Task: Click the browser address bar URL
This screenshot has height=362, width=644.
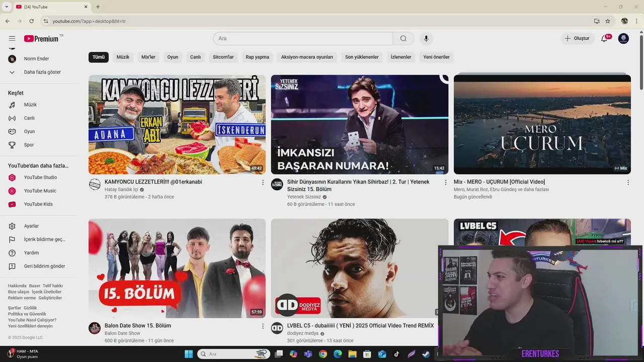Action: (x=89, y=21)
